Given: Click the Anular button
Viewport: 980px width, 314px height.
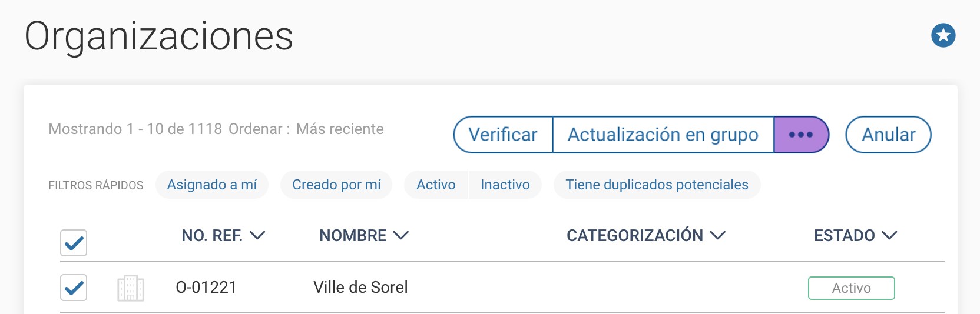Looking at the screenshot, I should (x=888, y=135).
